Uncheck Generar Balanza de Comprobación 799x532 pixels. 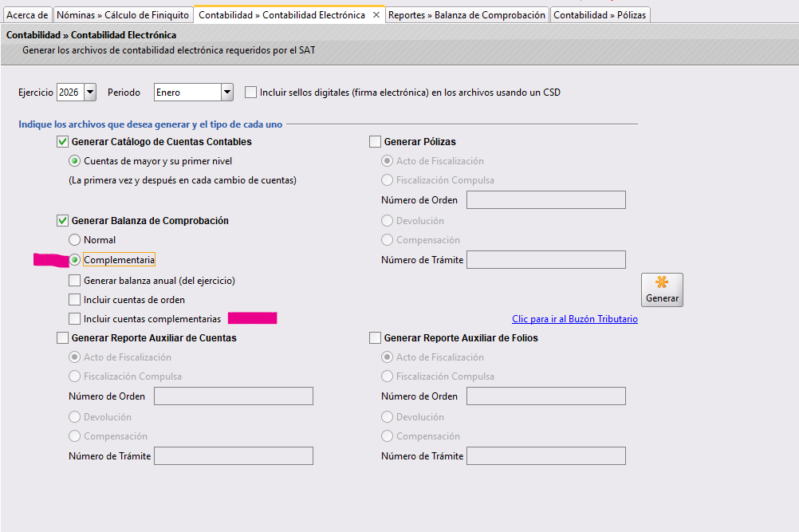tap(63, 221)
